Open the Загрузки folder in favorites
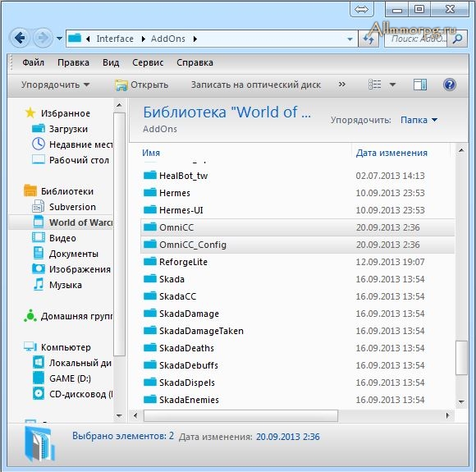476x472 pixels. pyautogui.click(x=68, y=129)
